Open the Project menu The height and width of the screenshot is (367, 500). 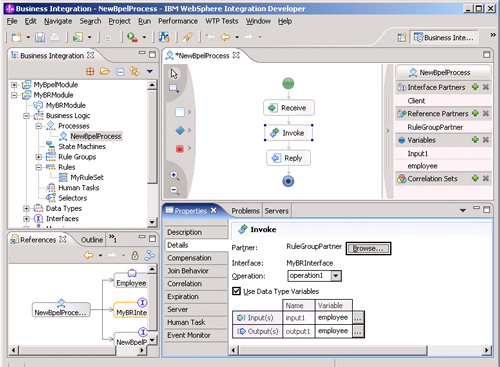click(119, 21)
